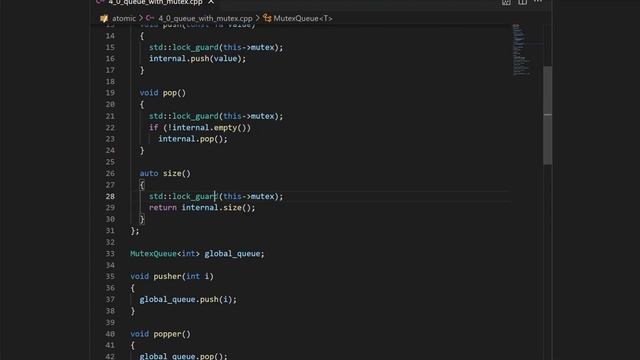Click 'if (!internal.empty())' on line 22

tap(200, 128)
